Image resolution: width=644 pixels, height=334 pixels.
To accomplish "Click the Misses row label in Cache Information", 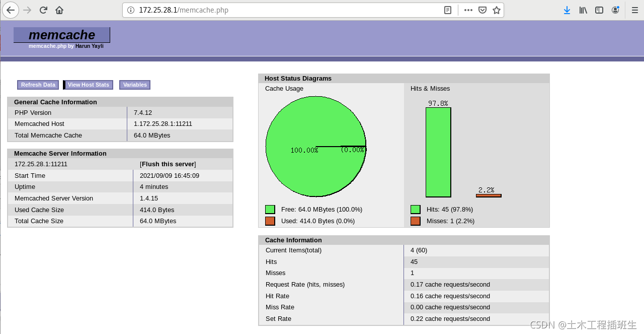I will (x=276, y=273).
